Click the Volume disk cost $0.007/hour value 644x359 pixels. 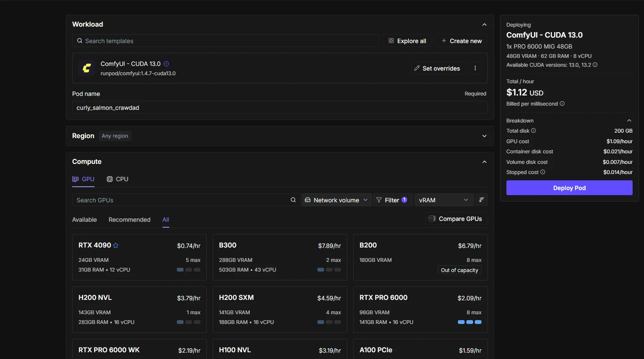617,162
